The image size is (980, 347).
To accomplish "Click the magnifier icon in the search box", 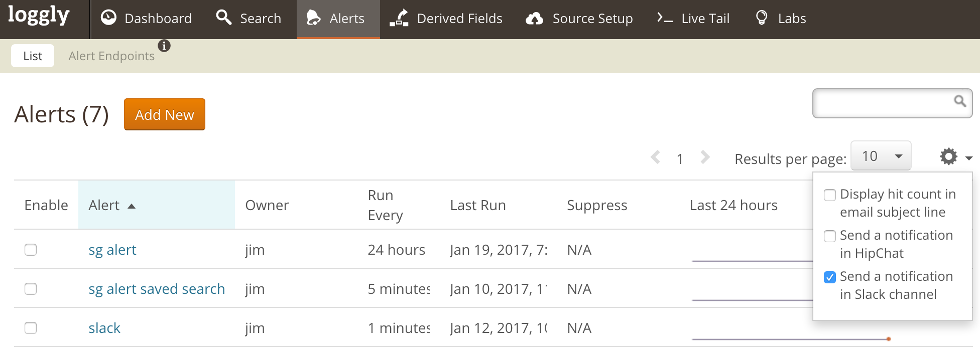I will pyautogui.click(x=959, y=101).
